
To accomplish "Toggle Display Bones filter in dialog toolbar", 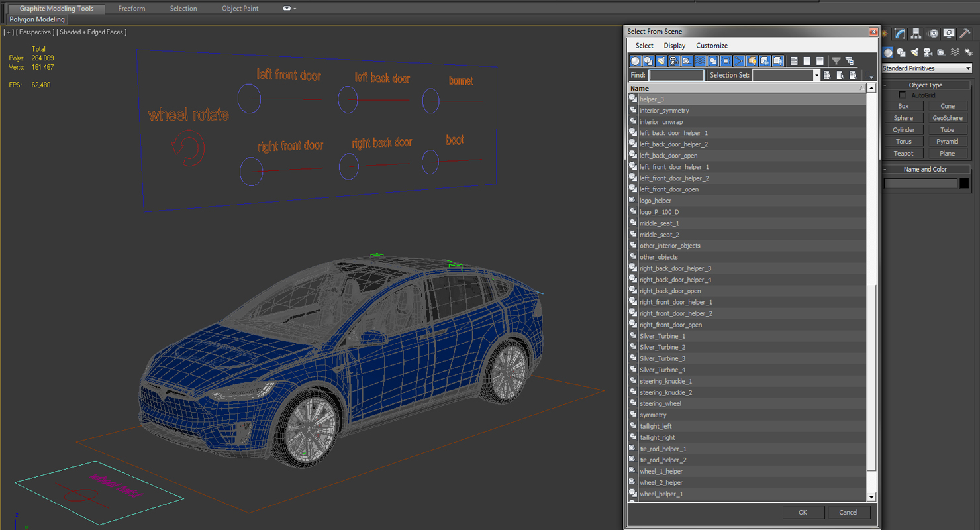I will [x=739, y=61].
